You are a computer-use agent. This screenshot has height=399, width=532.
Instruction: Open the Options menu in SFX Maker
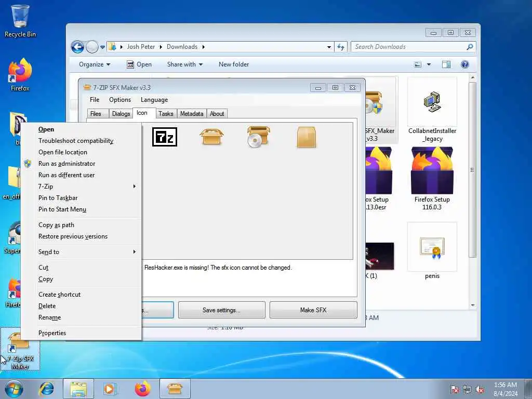coord(120,100)
